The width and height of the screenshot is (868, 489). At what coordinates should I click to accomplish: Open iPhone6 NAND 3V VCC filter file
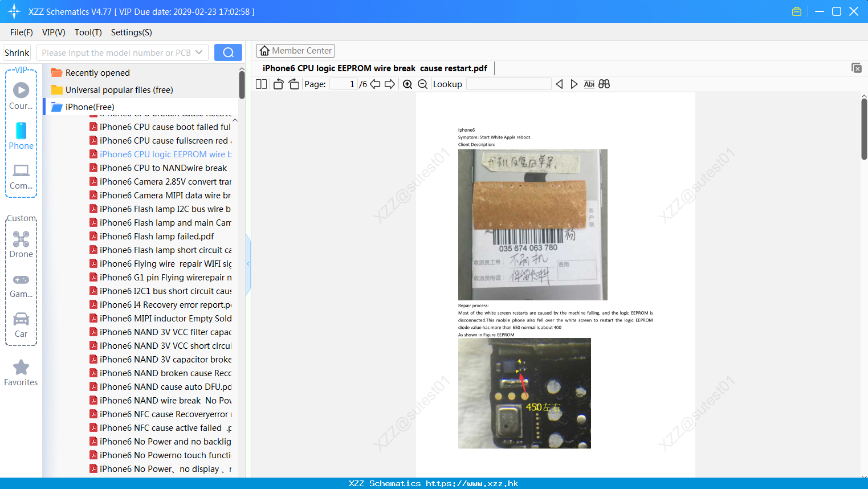tap(160, 332)
